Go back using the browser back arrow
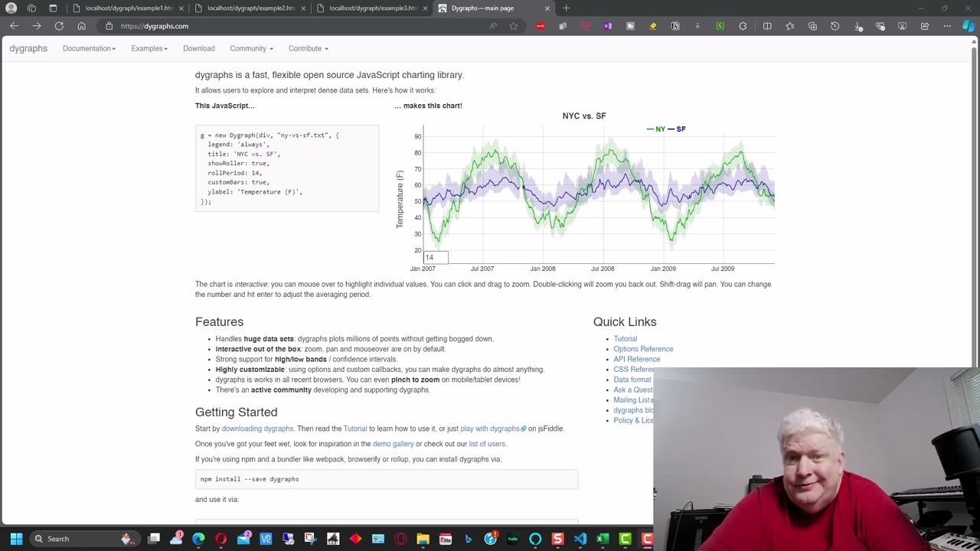The height and width of the screenshot is (551, 980). pos(14,26)
